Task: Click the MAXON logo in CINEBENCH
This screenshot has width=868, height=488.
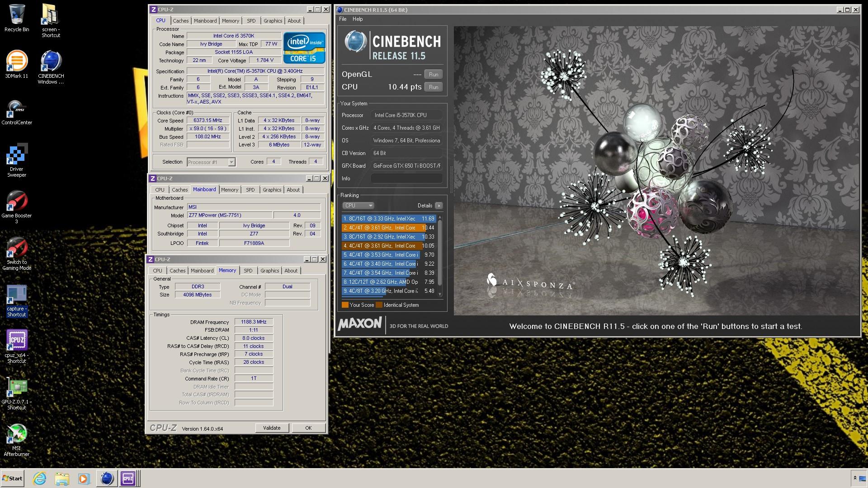Action: [360, 324]
